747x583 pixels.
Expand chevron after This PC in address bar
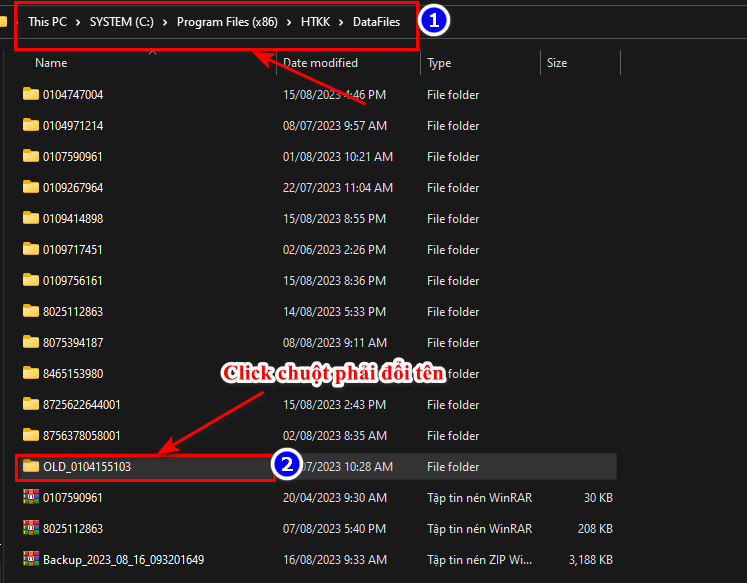(78, 22)
